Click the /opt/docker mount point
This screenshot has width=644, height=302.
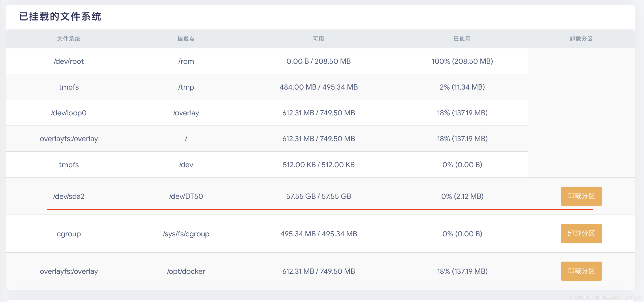coord(186,271)
